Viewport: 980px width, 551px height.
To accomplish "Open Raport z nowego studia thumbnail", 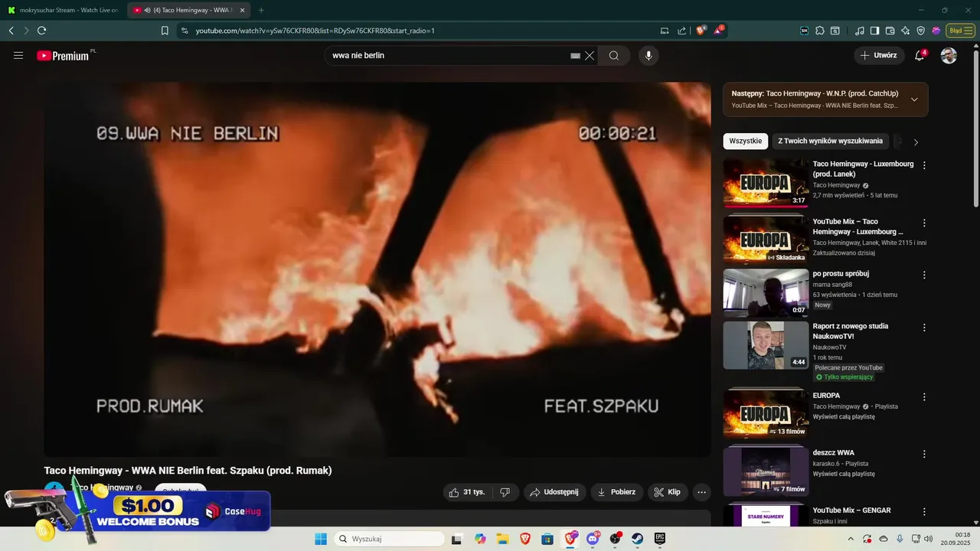I will click(x=766, y=345).
